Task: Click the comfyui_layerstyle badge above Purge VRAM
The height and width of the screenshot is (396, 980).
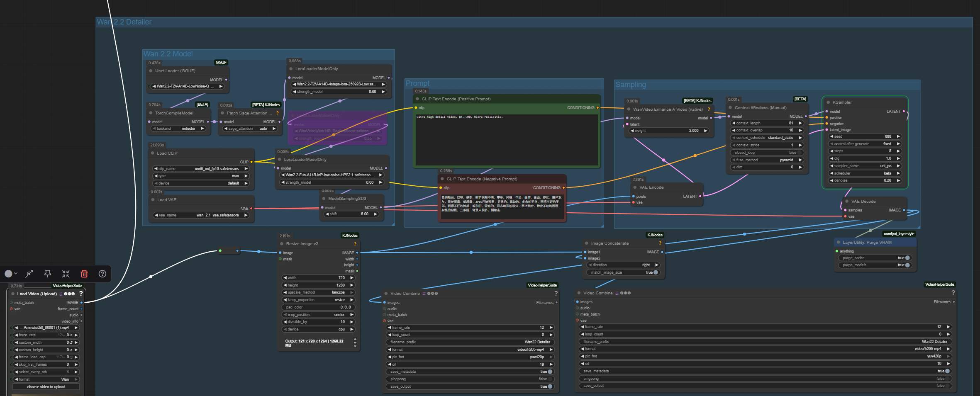Action: coord(899,234)
